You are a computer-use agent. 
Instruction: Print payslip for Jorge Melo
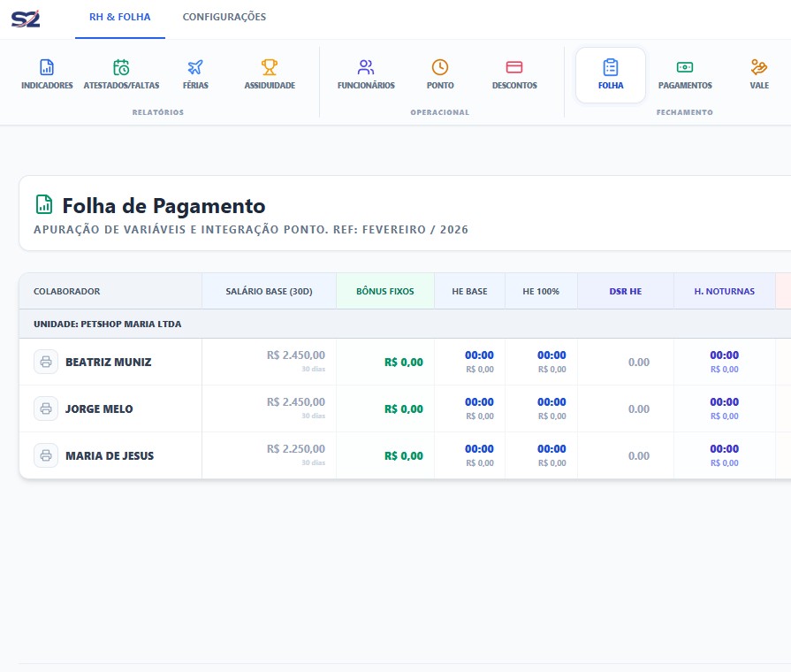point(45,409)
